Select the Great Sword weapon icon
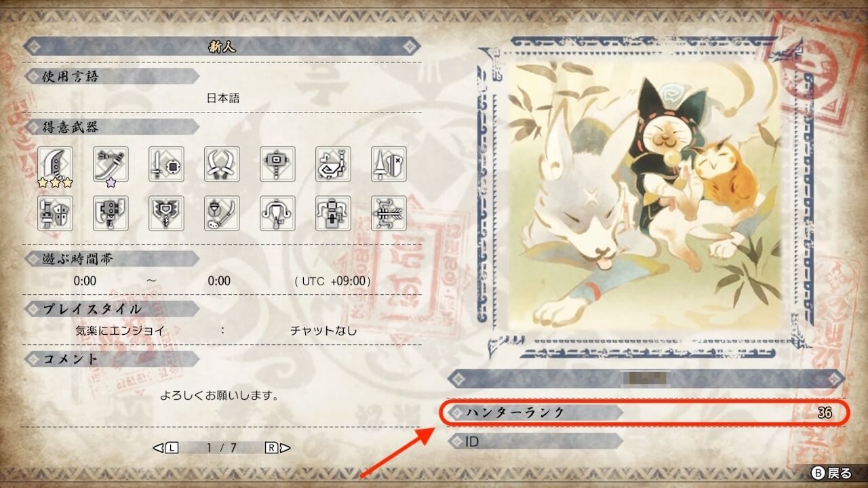Viewport: 868px width, 488px height. pos(56,163)
